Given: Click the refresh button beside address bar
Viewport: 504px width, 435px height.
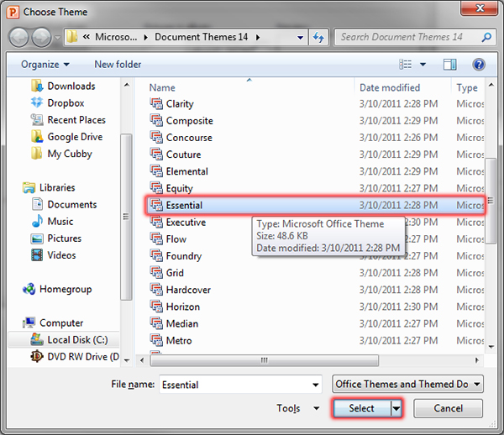Looking at the screenshot, I should pos(318,37).
